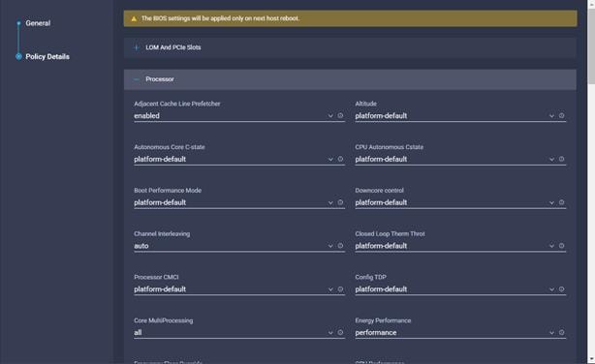Open info icon next to Altitude
This screenshot has width=595, height=364.
tap(562, 115)
